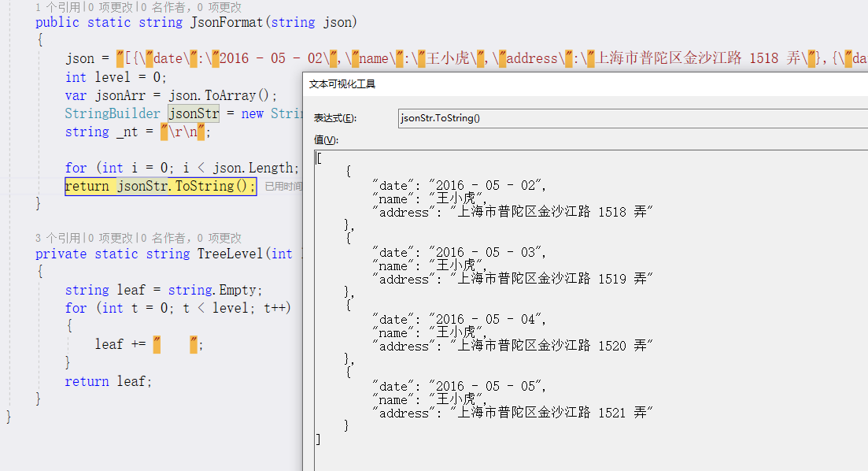
Task: Click the address line with "1519 弄"
Action: click(512, 279)
